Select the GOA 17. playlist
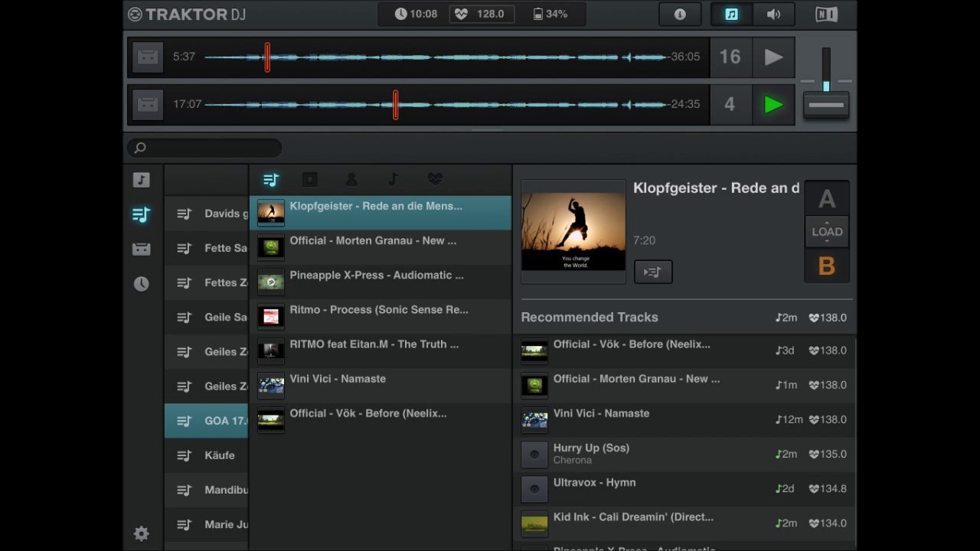The width and height of the screenshot is (980, 551). [x=207, y=421]
